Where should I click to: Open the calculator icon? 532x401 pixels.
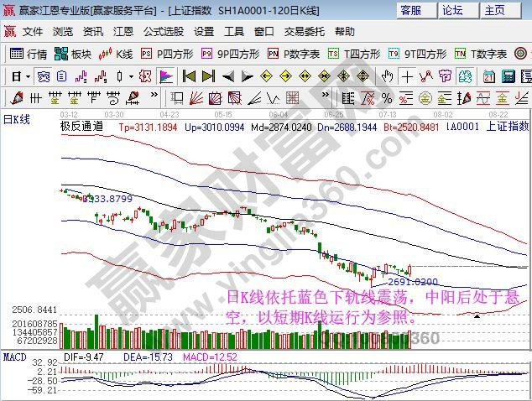pyautogui.click(x=509, y=76)
